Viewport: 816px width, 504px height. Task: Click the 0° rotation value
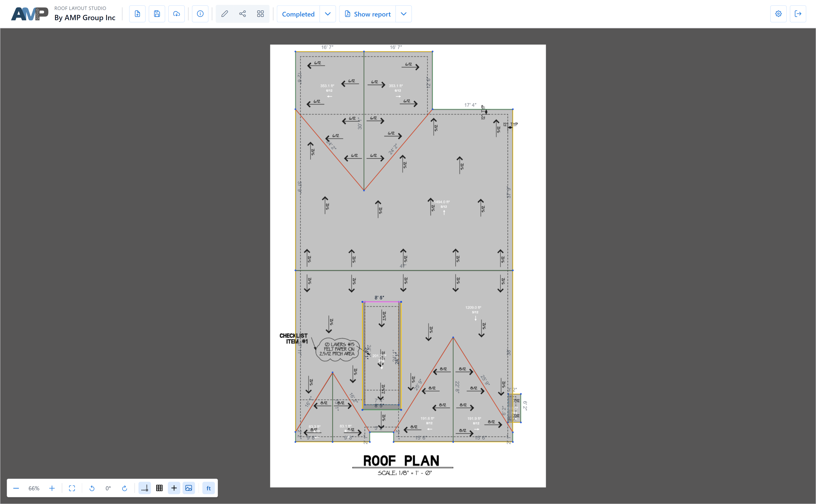[108, 488]
